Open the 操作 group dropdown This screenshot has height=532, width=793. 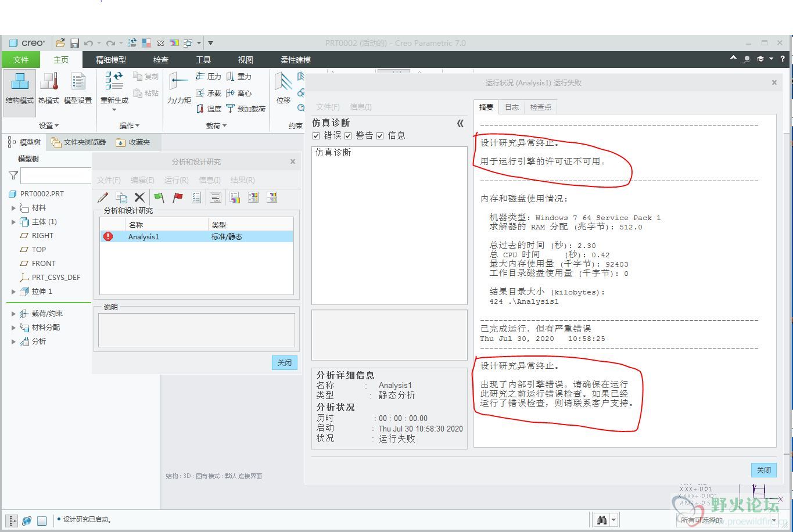(x=130, y=125)
